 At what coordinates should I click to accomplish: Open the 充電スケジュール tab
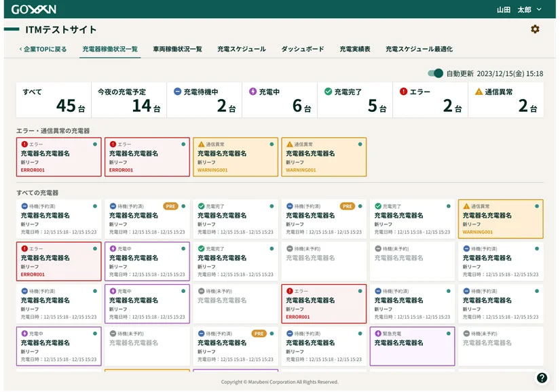(x=241, y=49)
